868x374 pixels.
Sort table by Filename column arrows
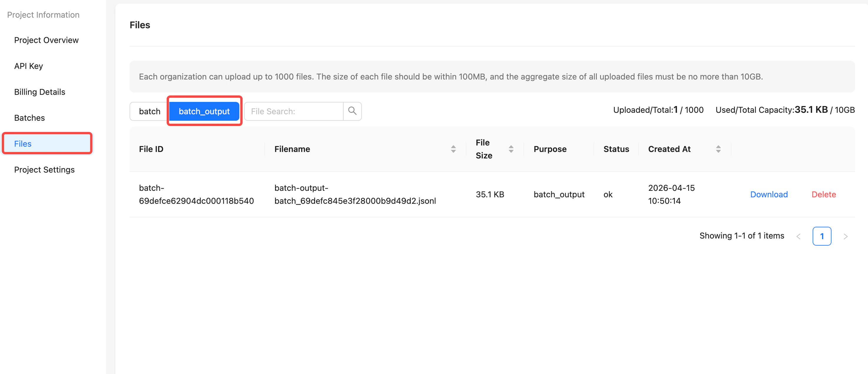point(453,149)
